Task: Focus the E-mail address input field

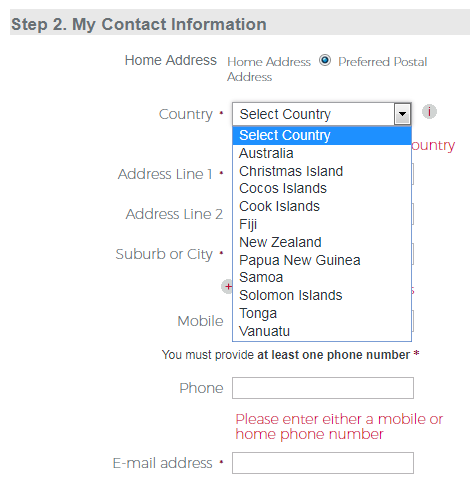Action: pyautogui.click(x=323, y=463)
